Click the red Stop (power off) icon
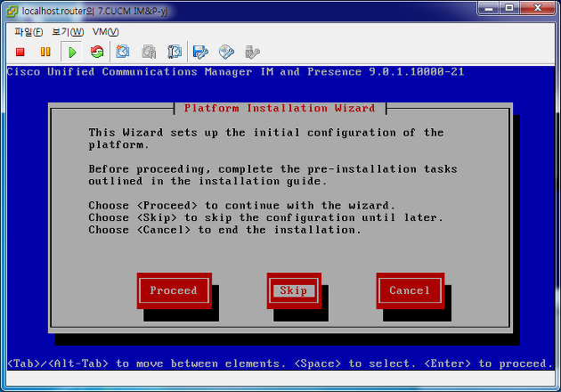 (x=20, y=53)
